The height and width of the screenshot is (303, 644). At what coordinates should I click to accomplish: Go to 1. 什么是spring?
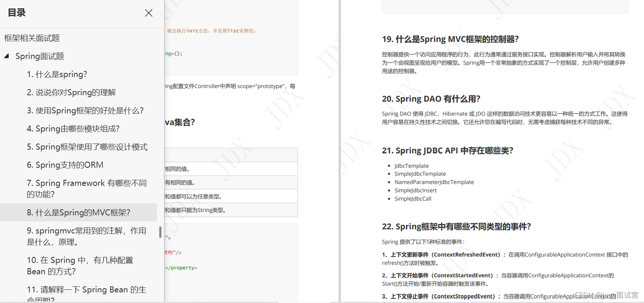click(57, 74)
